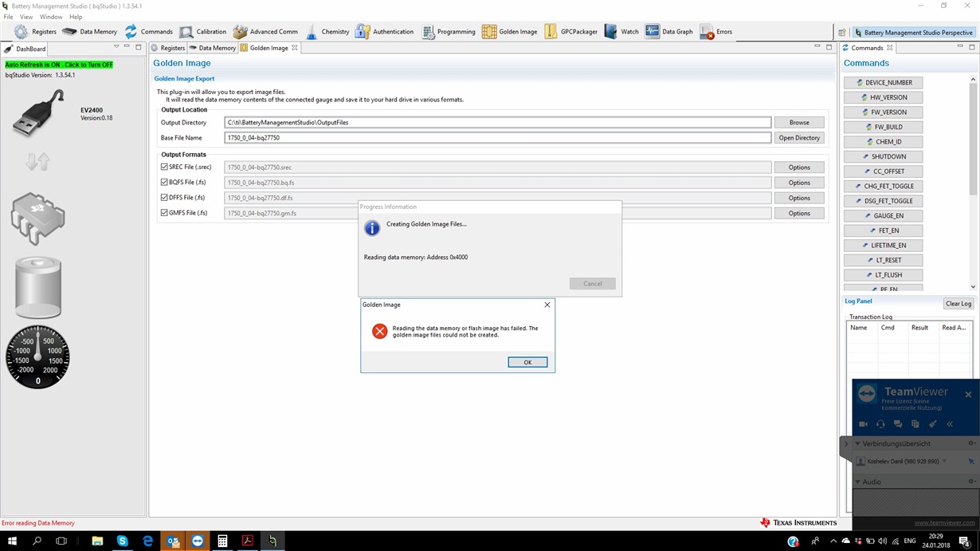Open the View menu
980x551 pixels.
26,17
